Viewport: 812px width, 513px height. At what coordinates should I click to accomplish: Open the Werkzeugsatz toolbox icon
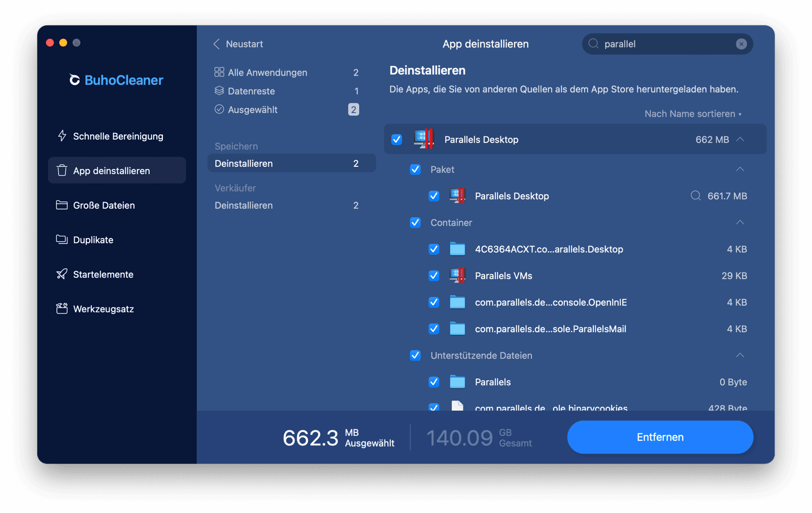pyautogui.click(x=61, y=309)
